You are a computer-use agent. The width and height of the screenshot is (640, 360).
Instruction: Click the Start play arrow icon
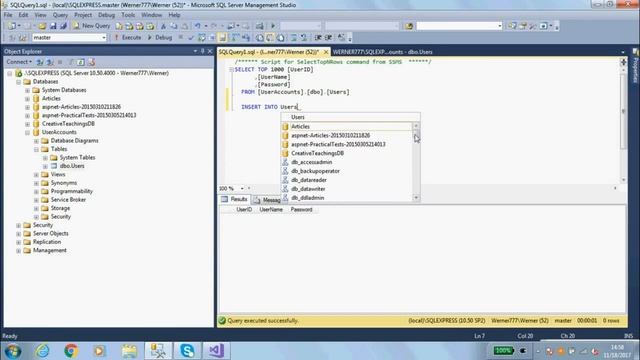[x=273, y=26]
